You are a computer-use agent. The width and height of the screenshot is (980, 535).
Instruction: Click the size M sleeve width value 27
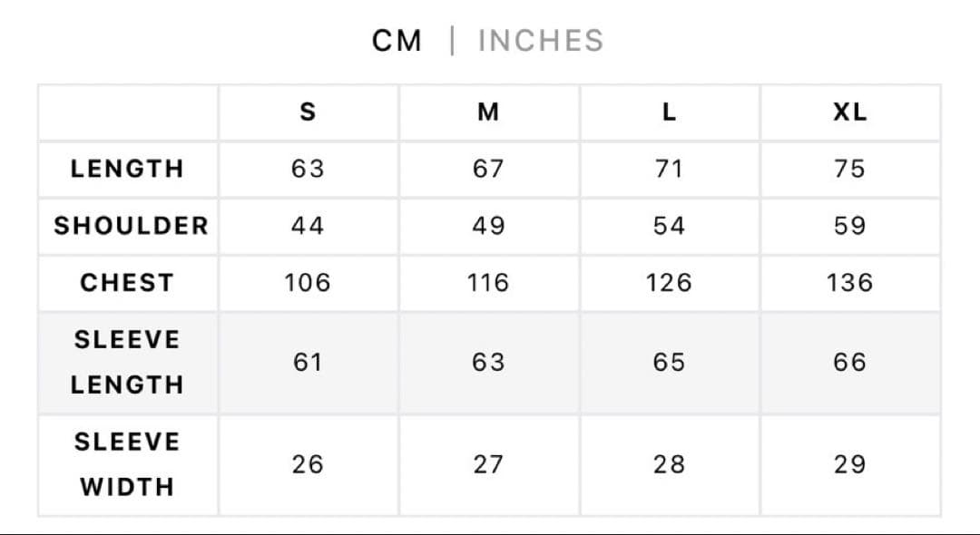488,464
